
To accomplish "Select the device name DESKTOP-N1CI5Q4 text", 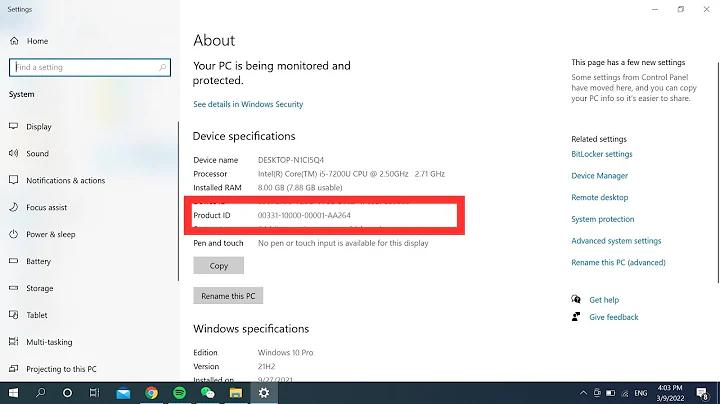I will point(291,160).
